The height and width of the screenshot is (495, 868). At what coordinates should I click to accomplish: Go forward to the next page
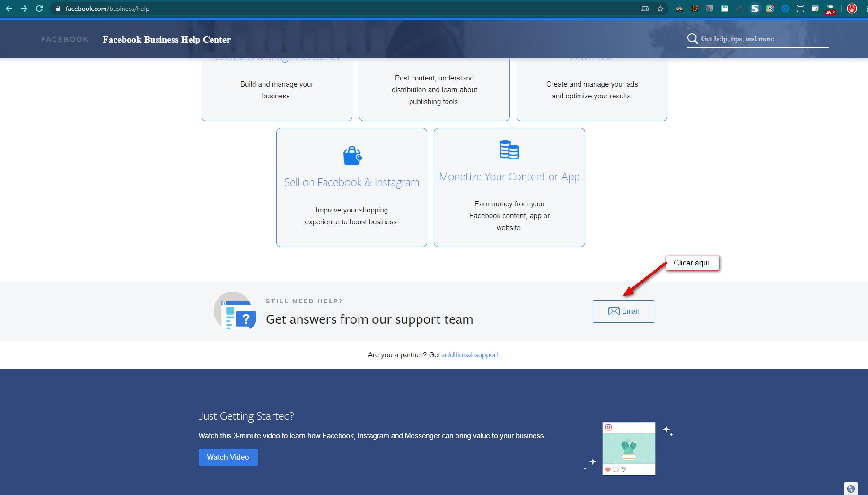pyautogui.click(x=24, y=9)
